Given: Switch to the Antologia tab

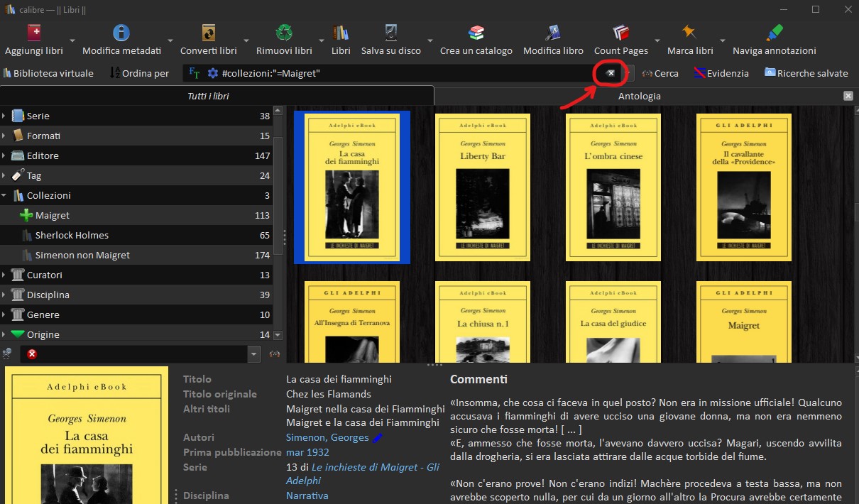Looking at the screenshot, I should pyautogui.click(x=639, y=96).
